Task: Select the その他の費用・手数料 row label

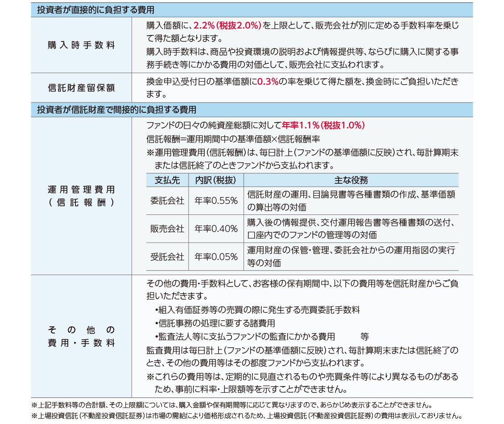Action: [x=81, y=337]
